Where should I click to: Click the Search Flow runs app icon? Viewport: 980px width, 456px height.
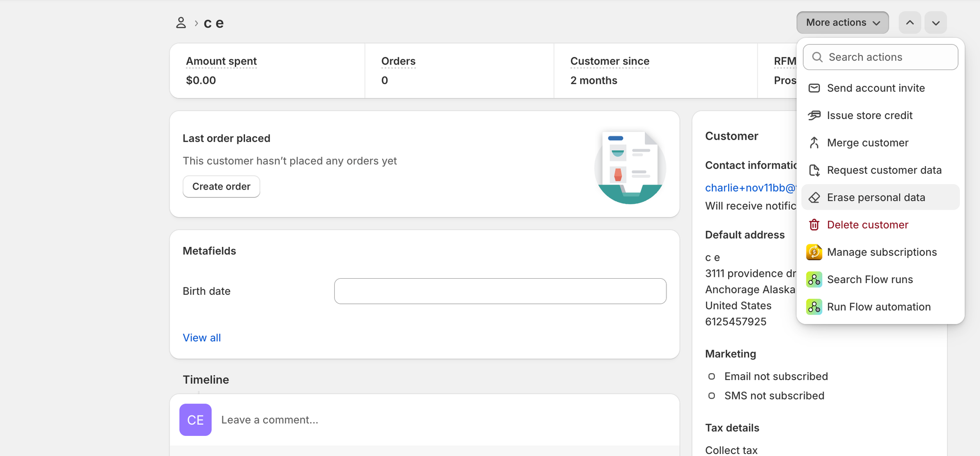click(x=814, y=280)
